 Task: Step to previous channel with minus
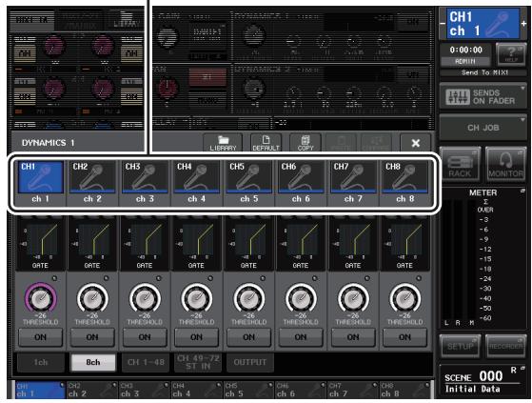click(443, 24)
